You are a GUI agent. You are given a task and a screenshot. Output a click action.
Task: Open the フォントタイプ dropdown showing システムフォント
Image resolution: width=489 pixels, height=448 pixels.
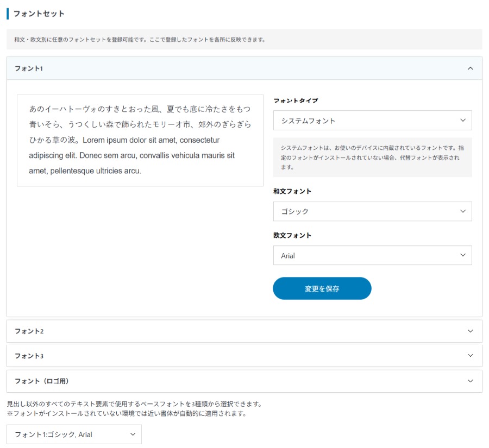(x=364, y=121)
